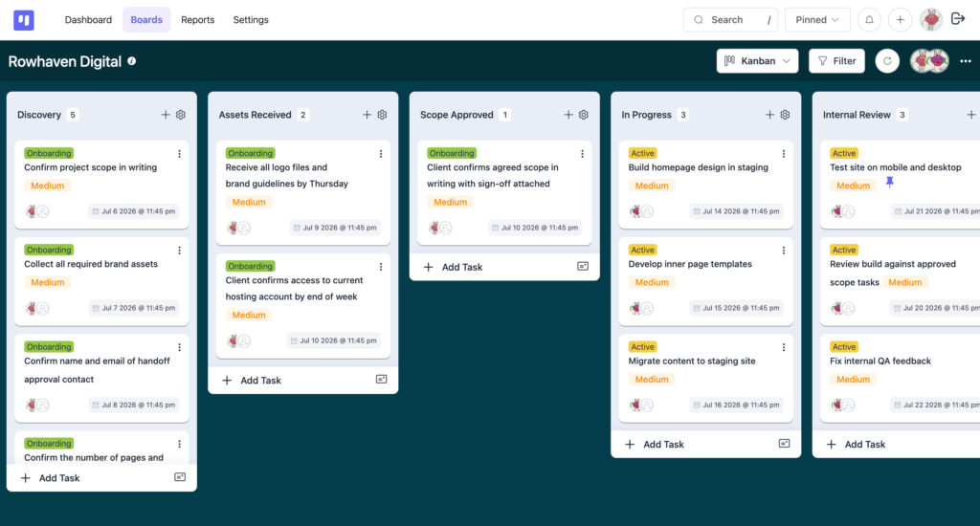Screen dimensions: 980x526
Task: Click the pin icon on Test site card
Action: click(x=889, y=182)
